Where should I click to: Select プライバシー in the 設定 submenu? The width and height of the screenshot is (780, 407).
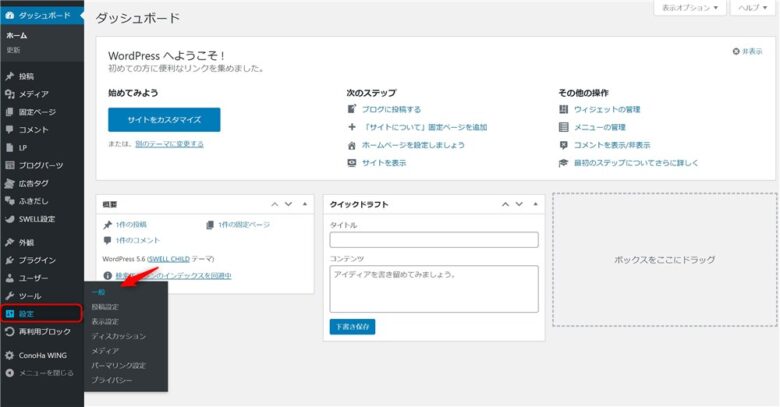111,380
